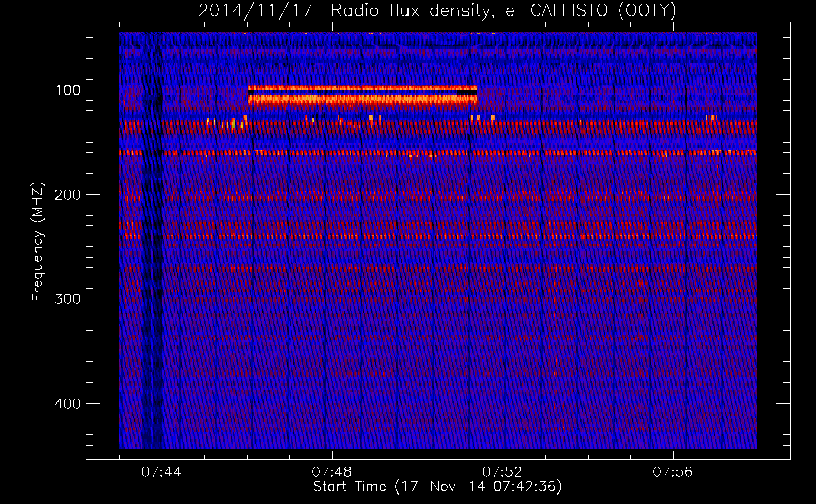Click the '07:44' time axis label
The width and height of the screenshot is (816, 504).
point(161,472)
